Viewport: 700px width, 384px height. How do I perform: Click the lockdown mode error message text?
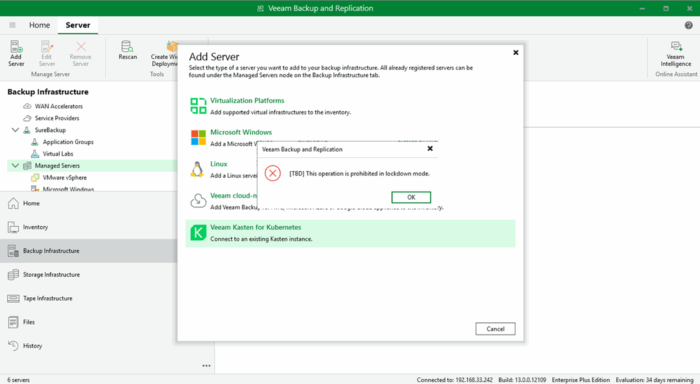coord(359,174)
